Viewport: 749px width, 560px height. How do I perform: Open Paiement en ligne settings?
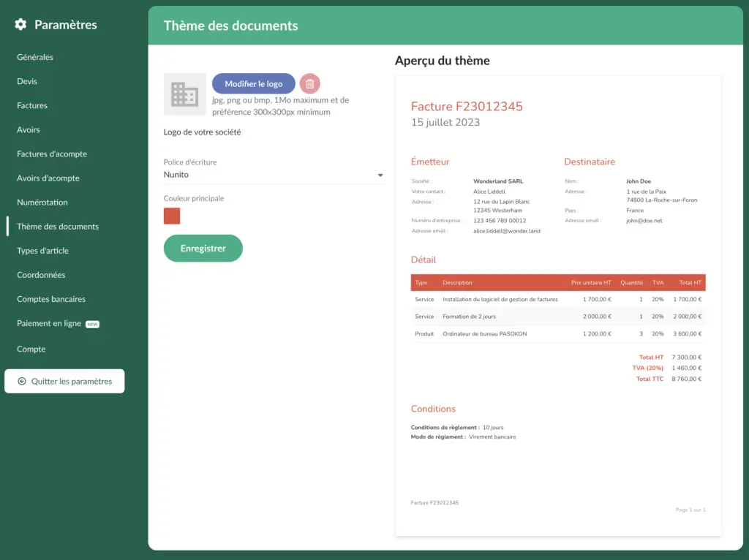pyautogui.click(x=49, y=323)
